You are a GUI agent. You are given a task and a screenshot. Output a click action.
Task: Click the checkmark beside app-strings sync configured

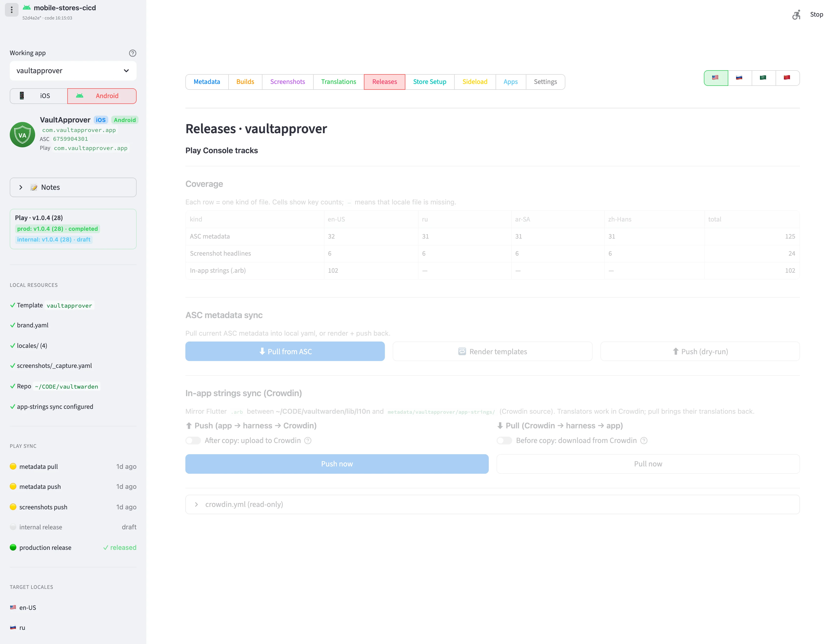pyautogui.click(x=13, y=406)
